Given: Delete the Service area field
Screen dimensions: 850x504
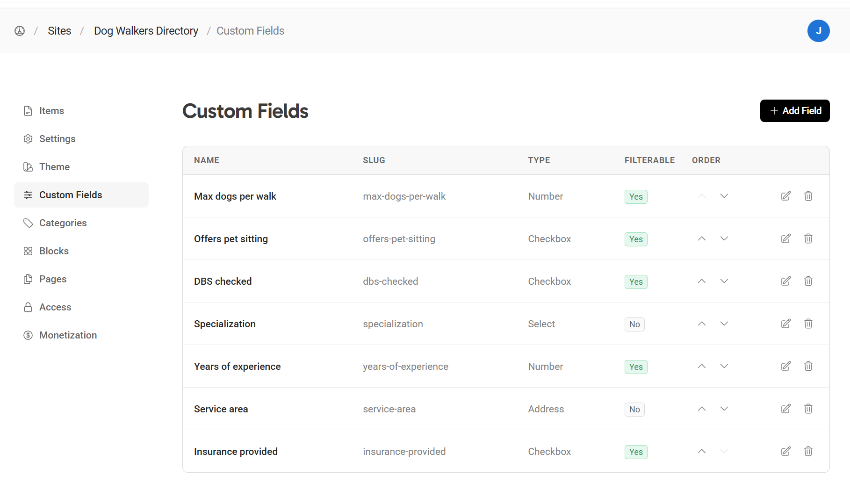Looking at the screenshot, I should click(808, 409).
